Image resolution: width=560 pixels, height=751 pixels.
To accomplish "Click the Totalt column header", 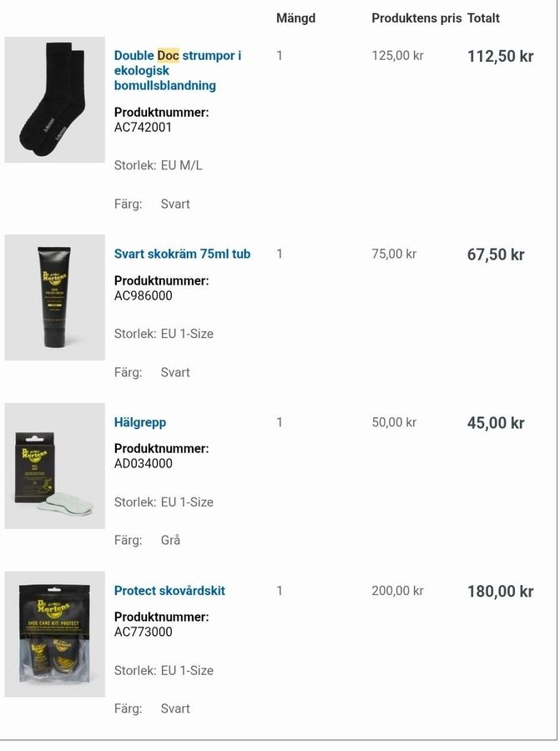I will (x=483, y=18).
